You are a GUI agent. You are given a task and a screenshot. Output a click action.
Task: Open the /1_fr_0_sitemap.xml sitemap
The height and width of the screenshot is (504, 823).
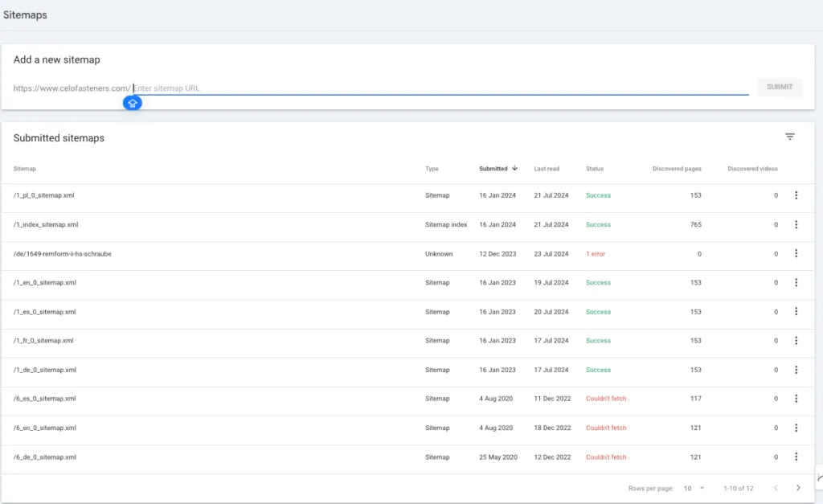pos(43,341)
